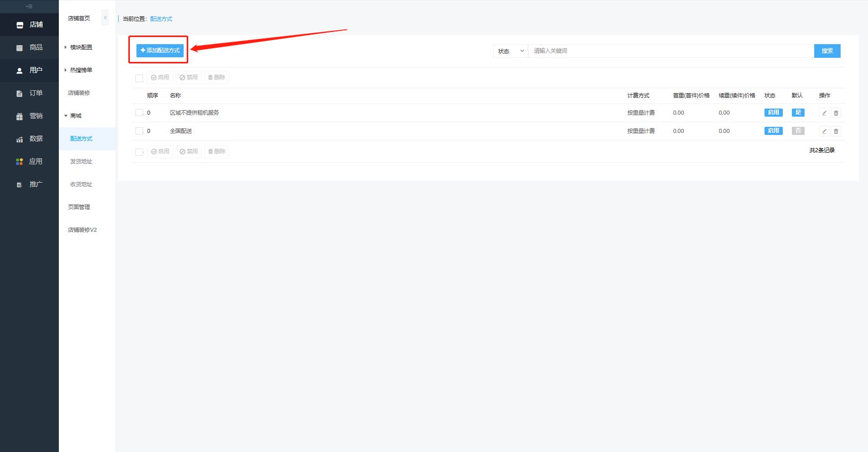868x452 pixels.
Task: Click the batch 启用 button above the table
Action: point(160,78)
